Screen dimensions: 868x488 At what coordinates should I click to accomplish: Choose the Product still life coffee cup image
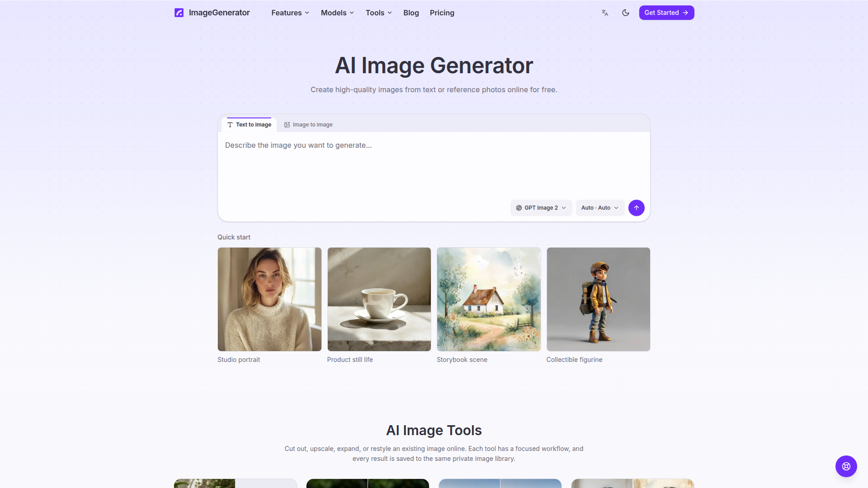pos(379,299)
